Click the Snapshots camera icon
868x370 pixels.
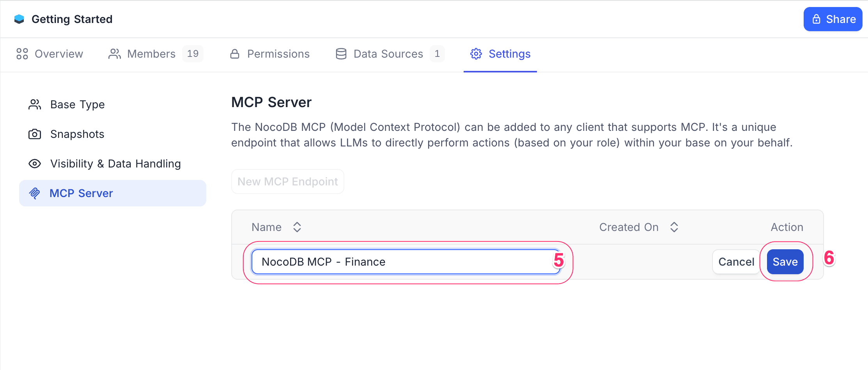click(x=34, y=134)
